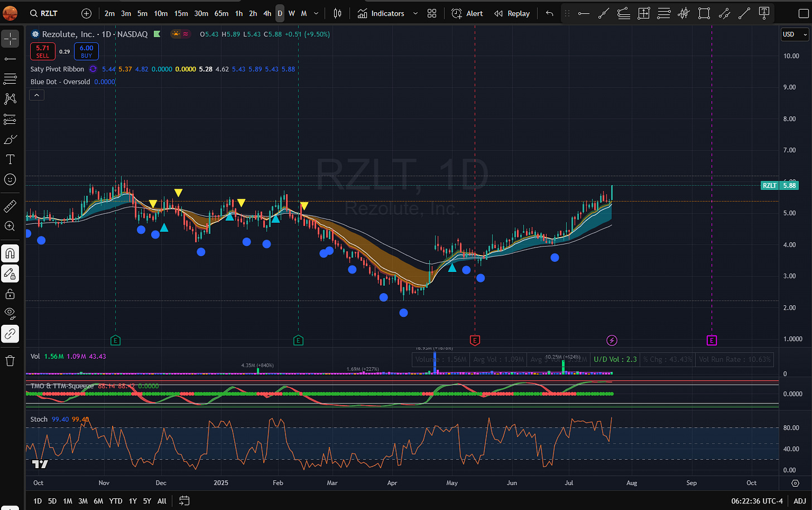Open the emoji icons tool
Viewport: 812px width, 510px height.
click(10, 179)
